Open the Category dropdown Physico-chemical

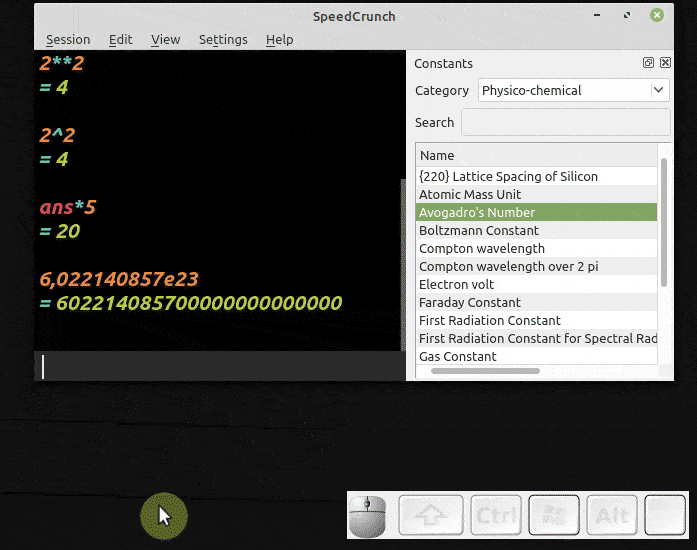[573, 90]
